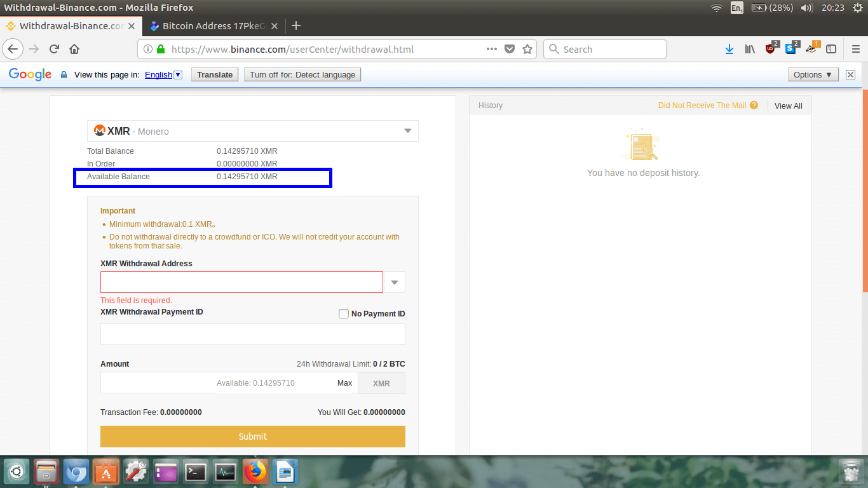Open the translate Options dropdown
Image resolution: width=868 pixels, height=488 pixels.
[813, 74]
